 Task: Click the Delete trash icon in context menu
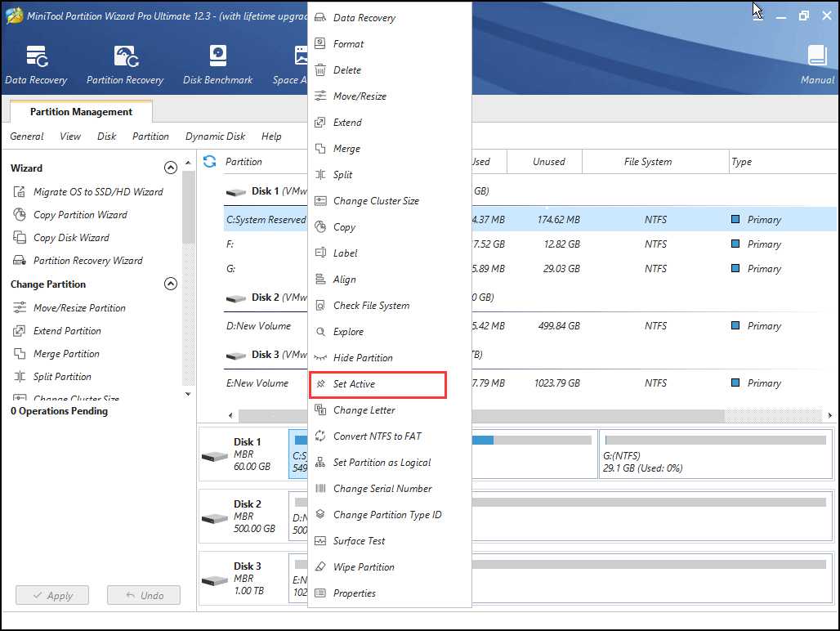coord(319,69)
